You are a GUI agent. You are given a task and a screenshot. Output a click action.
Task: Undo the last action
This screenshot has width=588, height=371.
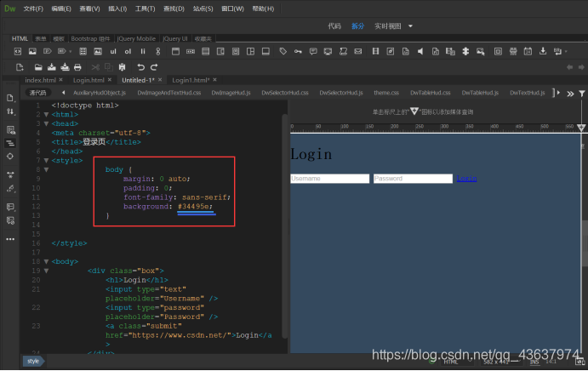tap(140, 67)
